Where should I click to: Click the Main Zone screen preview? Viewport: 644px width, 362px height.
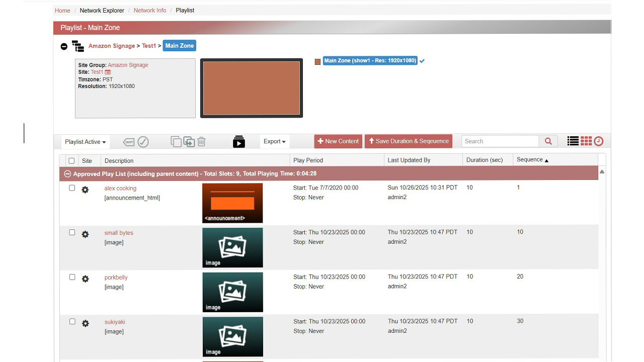pyautogui.click(x=252, y=88)
